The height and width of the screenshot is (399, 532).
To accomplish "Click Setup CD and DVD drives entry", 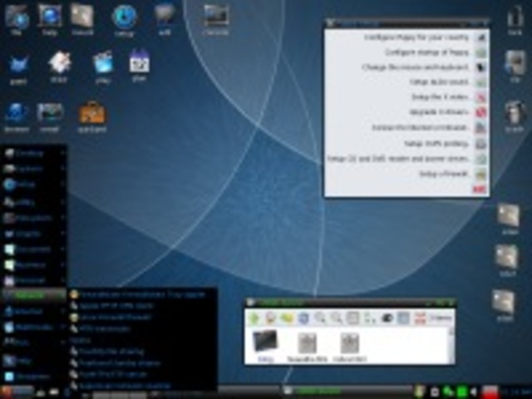I will coord(398,159).
